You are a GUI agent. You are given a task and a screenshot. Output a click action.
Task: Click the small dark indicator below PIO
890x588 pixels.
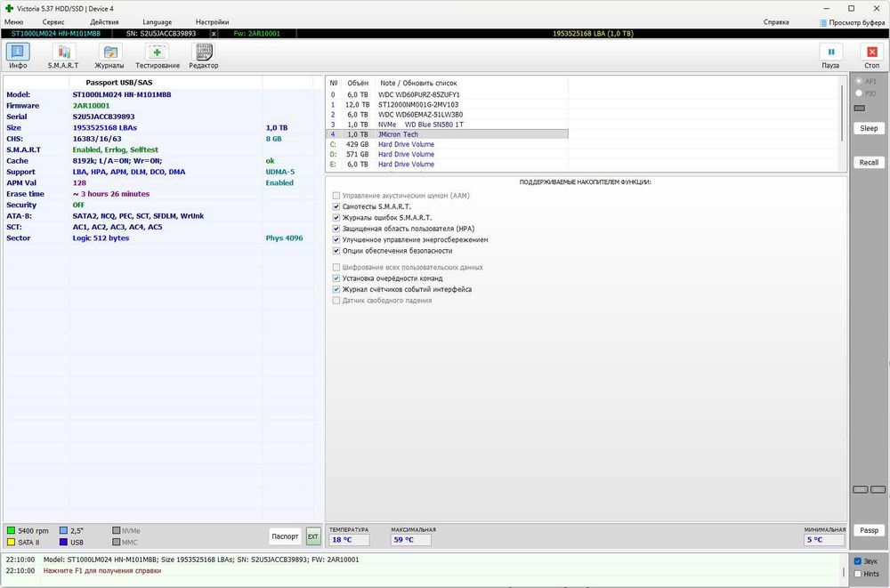point(860,108)
